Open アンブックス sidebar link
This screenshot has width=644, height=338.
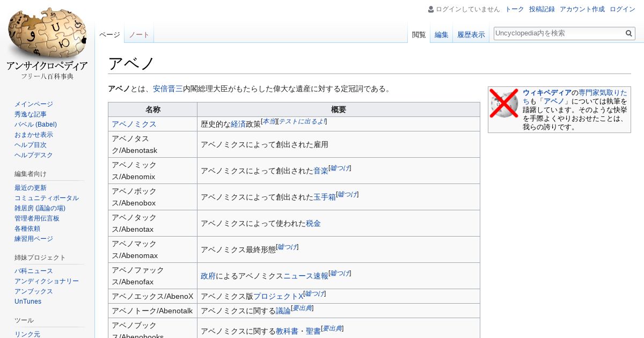tap(34, 291)
